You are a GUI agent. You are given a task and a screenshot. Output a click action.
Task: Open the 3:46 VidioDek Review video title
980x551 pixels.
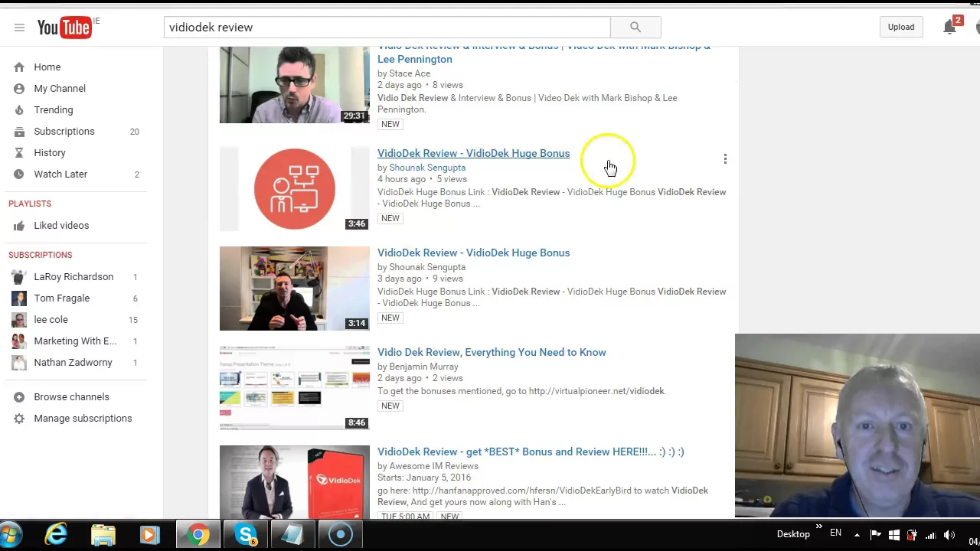click(x=473, y=153)
